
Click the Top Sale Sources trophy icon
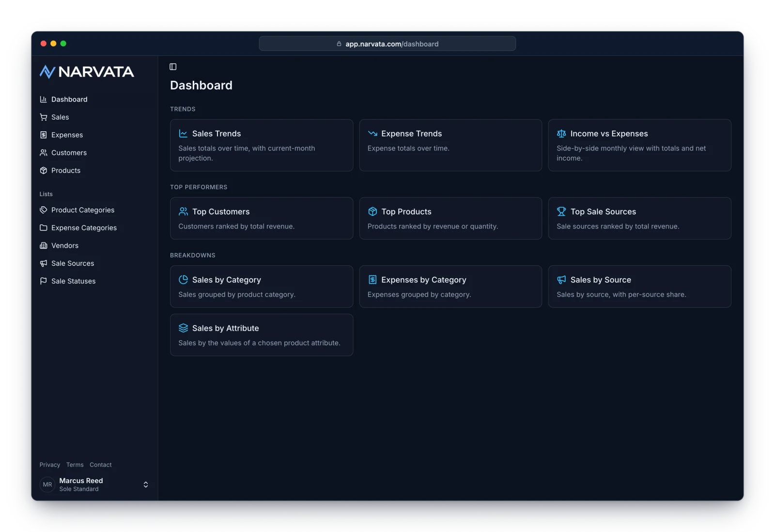[x=561, y=212]
